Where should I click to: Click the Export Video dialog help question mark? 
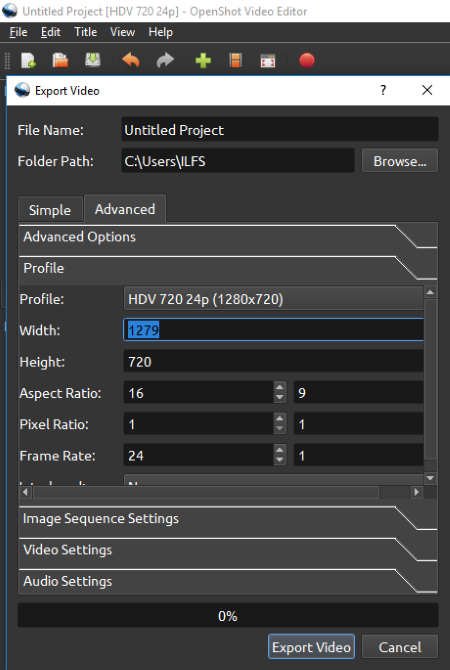[383, 90]
